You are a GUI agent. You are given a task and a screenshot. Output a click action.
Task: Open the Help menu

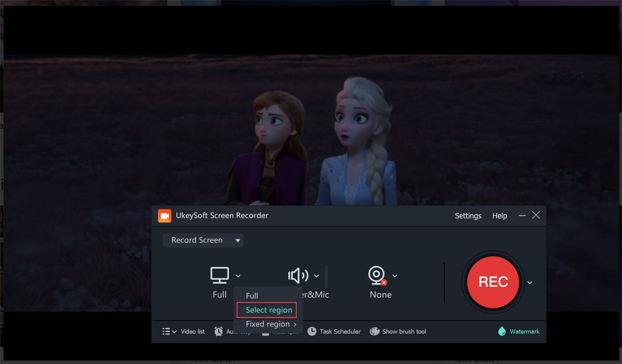pyautogui.click(x=500, y=216)
